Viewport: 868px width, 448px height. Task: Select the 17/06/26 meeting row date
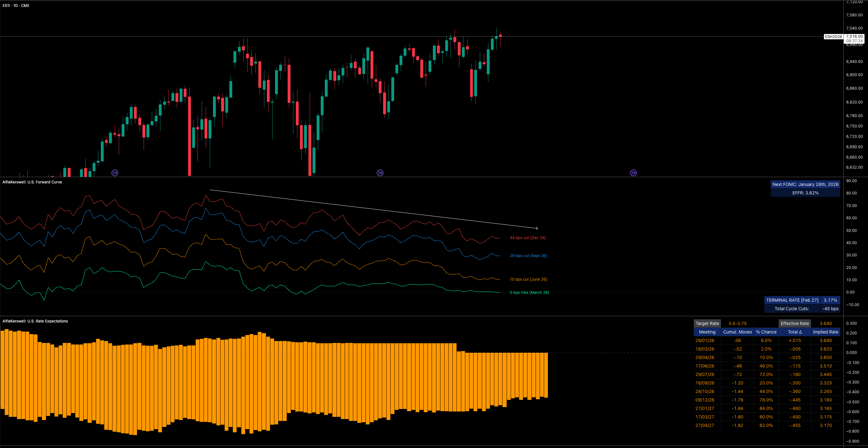coord(704,366)
